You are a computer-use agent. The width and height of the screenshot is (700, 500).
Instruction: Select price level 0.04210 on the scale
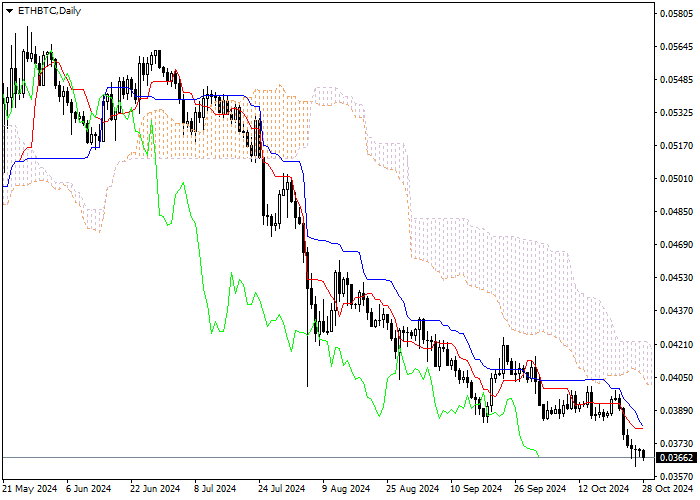pyautogui.click(x=676, y=344)
